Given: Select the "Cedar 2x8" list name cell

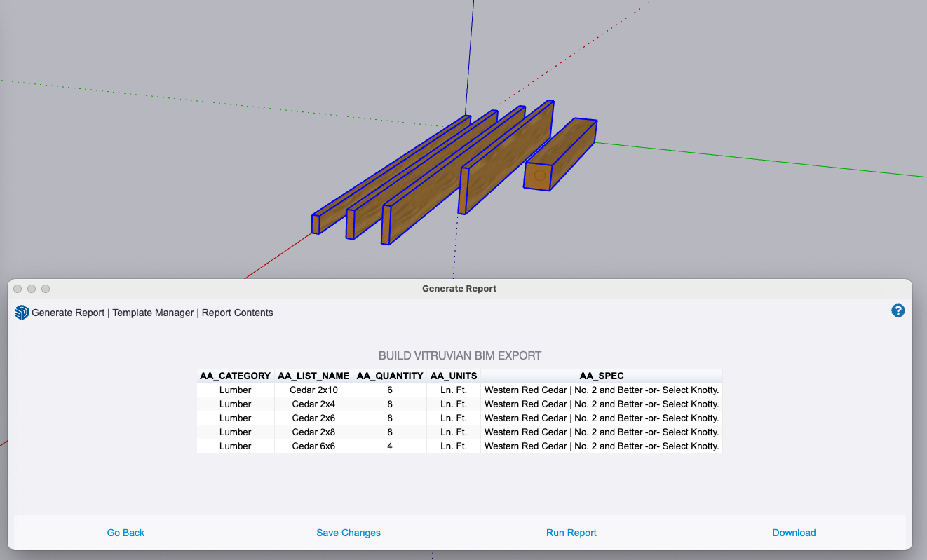Looking at the screenshot, I should click(313, 432).
